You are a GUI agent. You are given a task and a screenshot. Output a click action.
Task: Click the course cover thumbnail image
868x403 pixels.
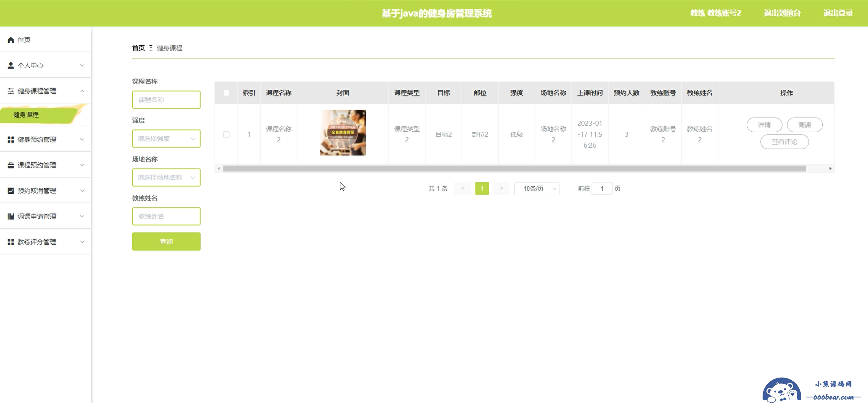click(x=343, y=133)
